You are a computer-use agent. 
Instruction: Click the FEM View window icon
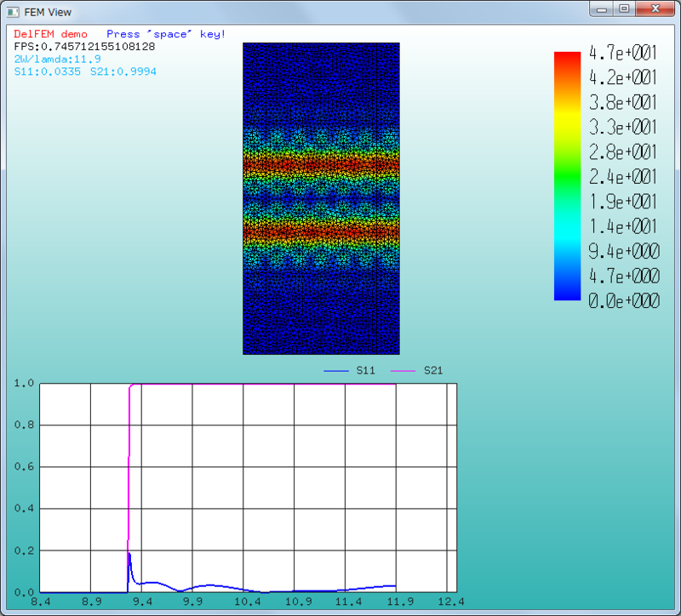[x=13, y=12]
